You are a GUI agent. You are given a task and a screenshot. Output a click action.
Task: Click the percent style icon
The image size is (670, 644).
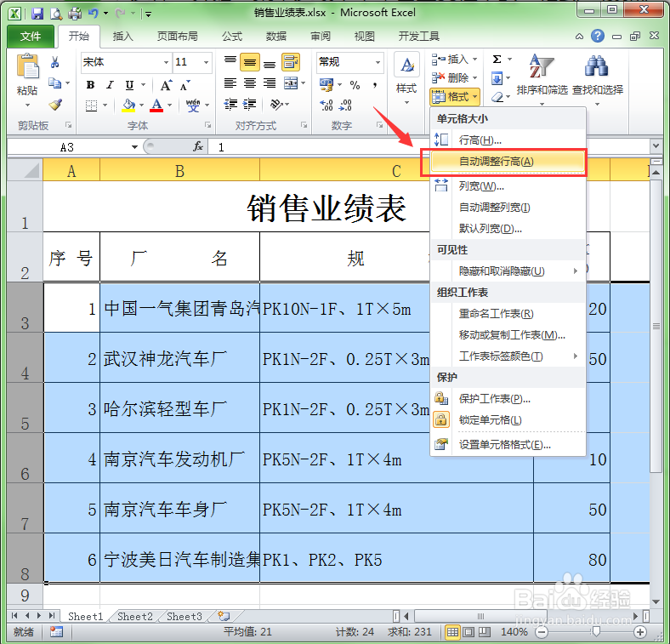point(355,85)
